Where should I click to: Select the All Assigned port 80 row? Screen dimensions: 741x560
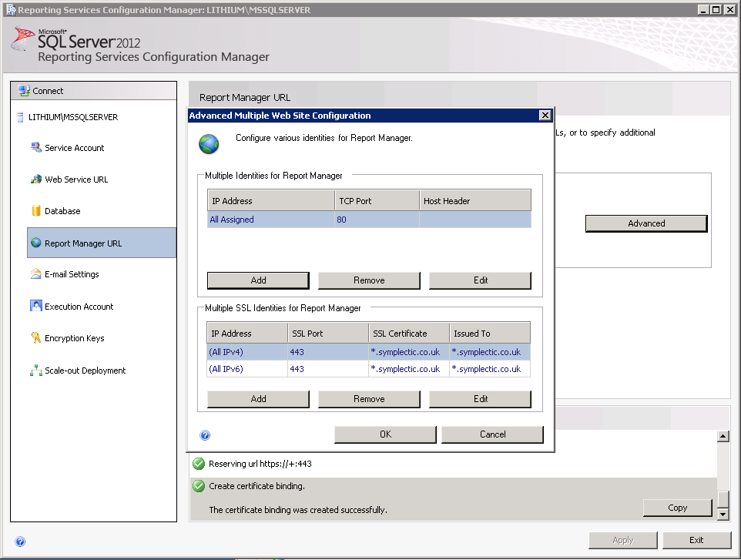click(368, 220)
